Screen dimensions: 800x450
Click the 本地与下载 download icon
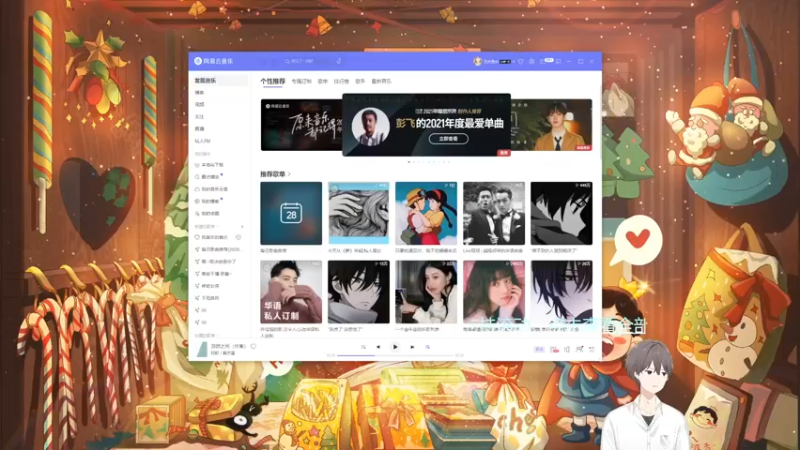coord(197,165)
